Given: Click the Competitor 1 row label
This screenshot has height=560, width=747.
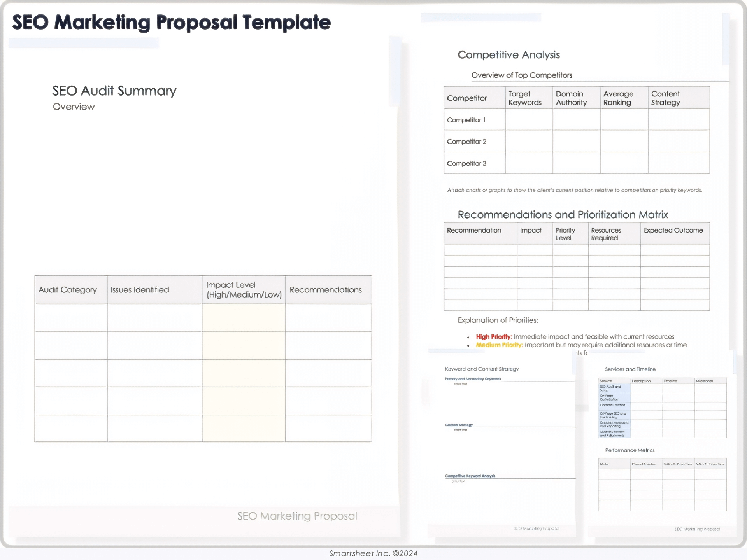Looking at the screenshot, I should 466,120.
